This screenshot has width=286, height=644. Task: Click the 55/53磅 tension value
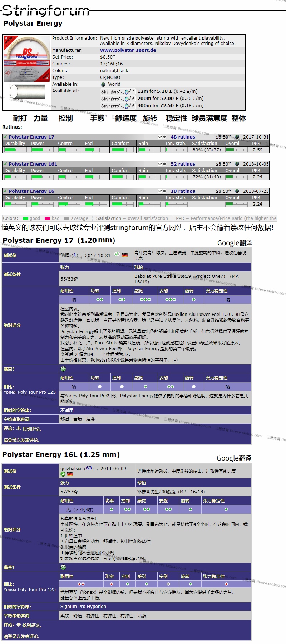click(x=69, y=279)
